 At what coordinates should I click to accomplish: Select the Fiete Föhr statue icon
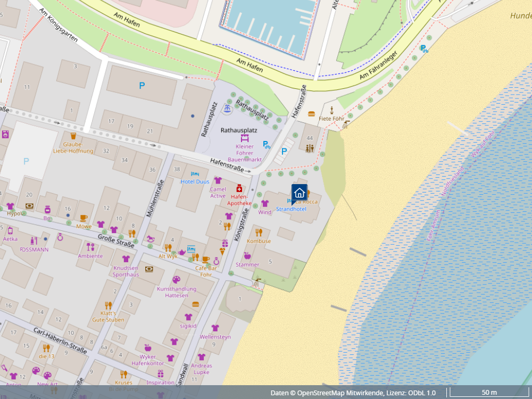point(331,110)
